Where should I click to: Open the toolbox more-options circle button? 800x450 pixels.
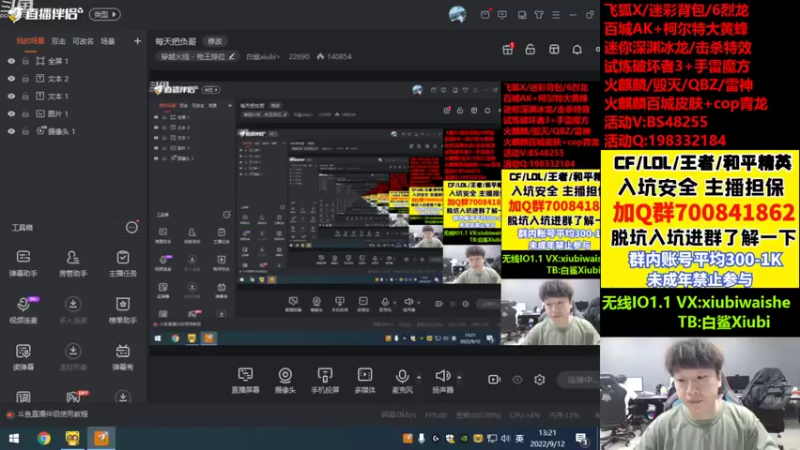click(132, 227)
